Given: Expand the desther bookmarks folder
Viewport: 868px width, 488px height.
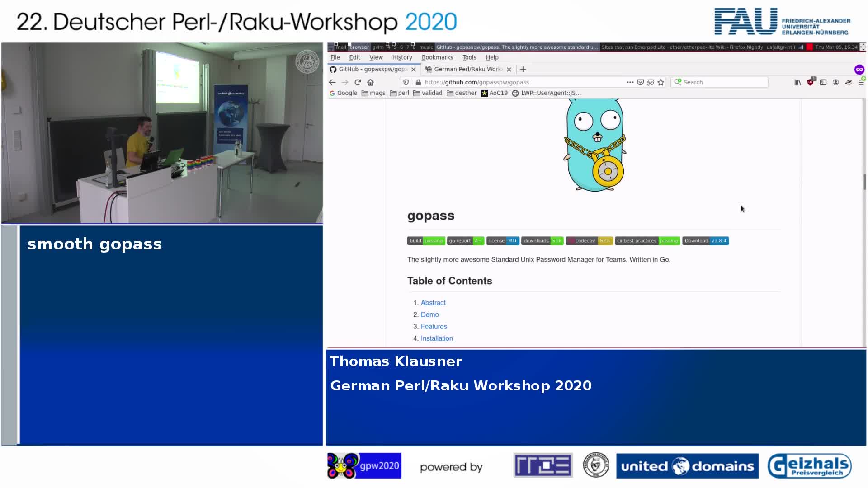Looking at the screenshot, I should pyautogui.click(x=462, y=93).
